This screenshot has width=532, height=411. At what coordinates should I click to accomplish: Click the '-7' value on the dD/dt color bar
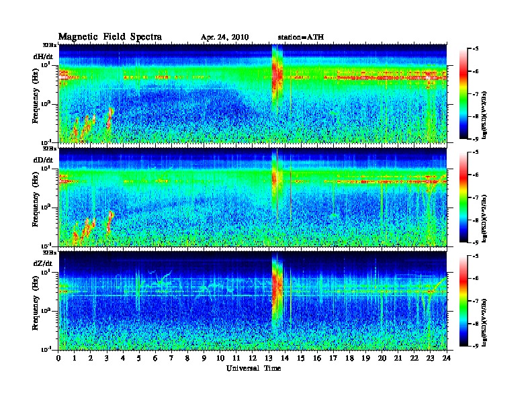coord(476,197)
